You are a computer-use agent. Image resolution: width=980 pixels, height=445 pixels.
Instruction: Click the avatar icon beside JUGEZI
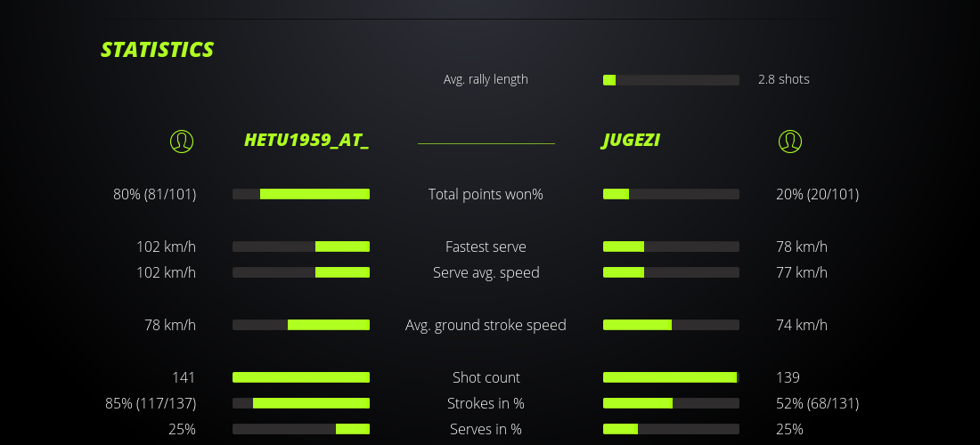[790, 141]
